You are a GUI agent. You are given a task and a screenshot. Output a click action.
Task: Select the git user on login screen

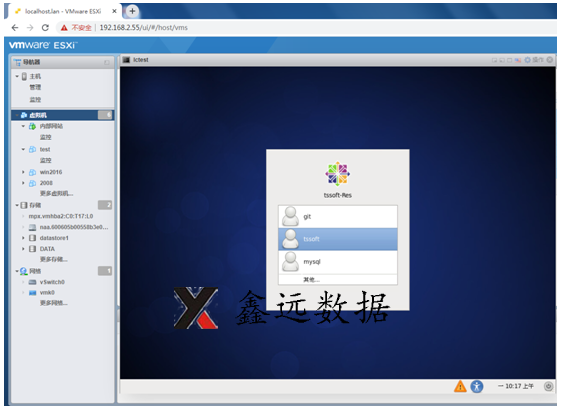click(337, 216)
